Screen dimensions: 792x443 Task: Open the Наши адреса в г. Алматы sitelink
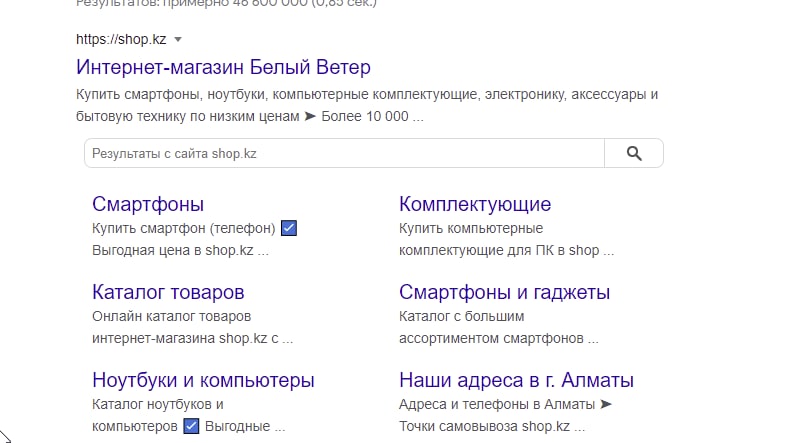(516, 380)
